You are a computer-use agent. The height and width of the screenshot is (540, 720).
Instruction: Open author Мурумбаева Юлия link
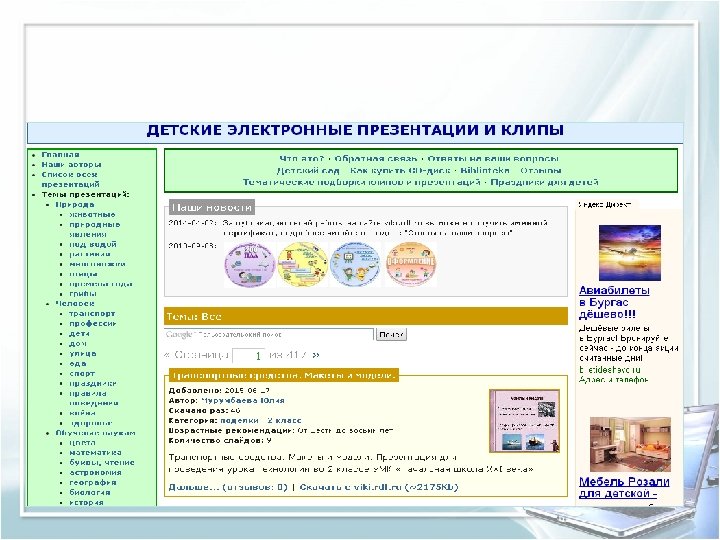(243, 400)
